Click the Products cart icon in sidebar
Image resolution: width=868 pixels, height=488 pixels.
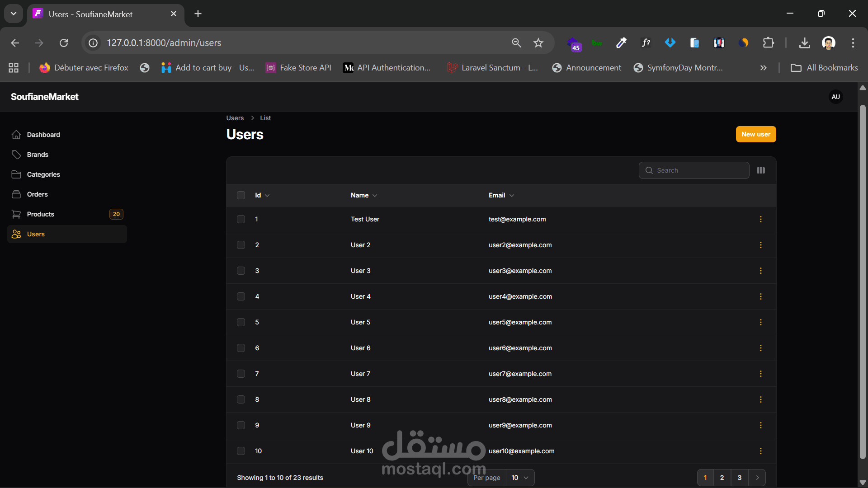point(16,214)
